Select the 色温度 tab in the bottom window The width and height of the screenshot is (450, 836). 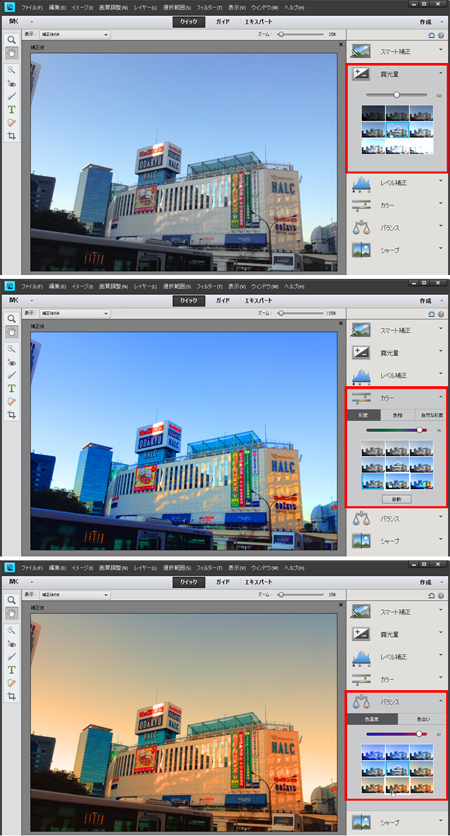[372, 719]
